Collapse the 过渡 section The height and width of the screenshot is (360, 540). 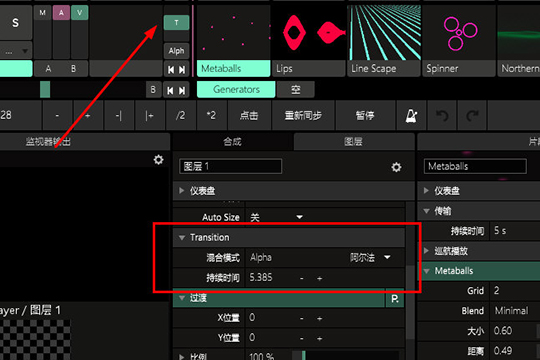point(182,298)
